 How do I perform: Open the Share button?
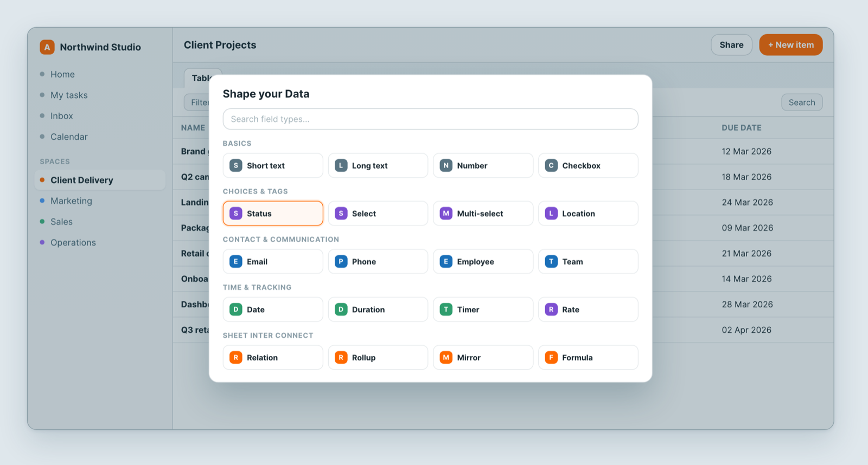point(731,45)
